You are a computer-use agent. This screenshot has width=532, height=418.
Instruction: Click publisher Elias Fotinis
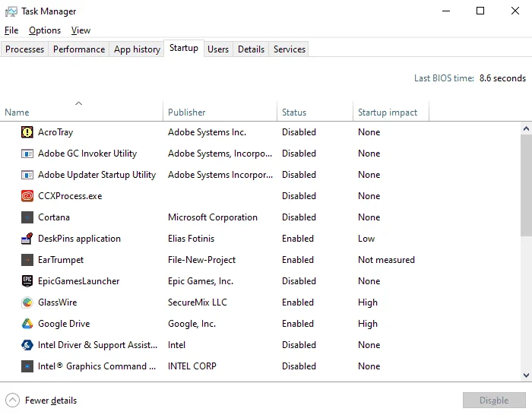coord(192,239)
